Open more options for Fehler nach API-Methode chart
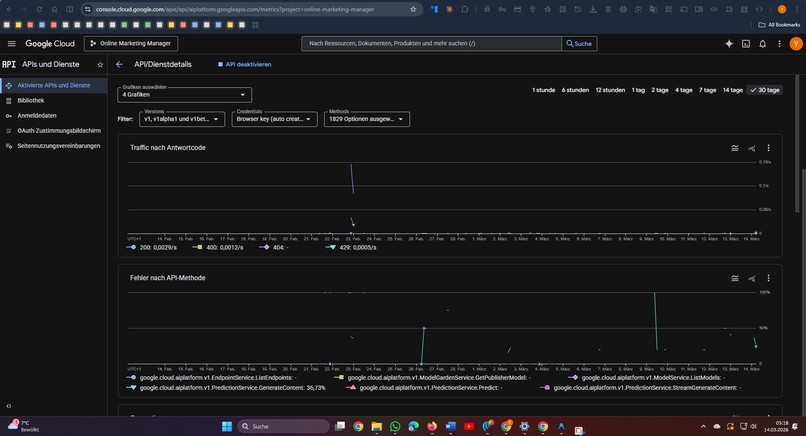Screen dimensions: 806x436 [x=768, y=278]
